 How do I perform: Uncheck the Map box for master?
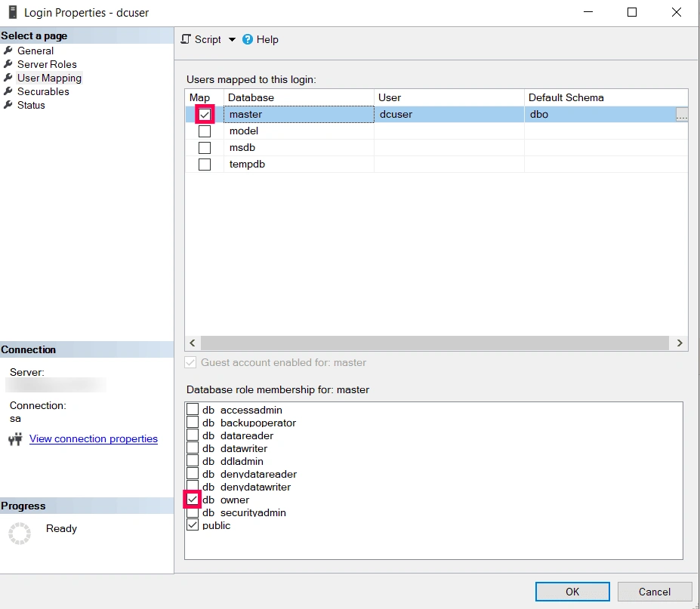[x=205, y=115]
